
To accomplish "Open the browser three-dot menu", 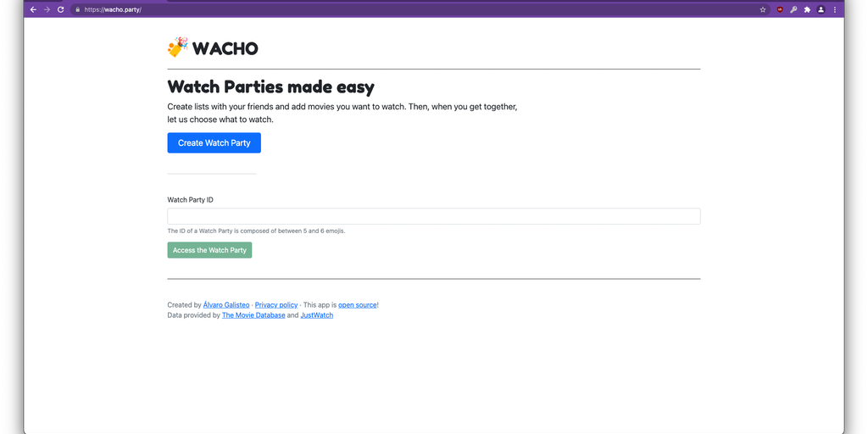I will pyautogui.click(x=834, y=9).
